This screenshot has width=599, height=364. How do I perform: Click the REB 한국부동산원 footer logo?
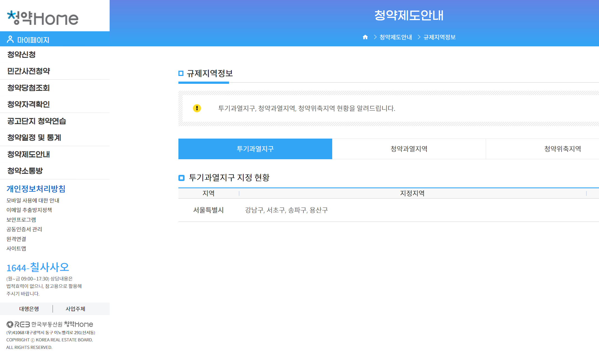point(49,324)
